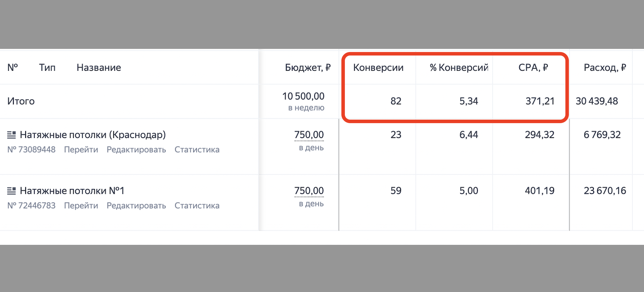Select the Итого summary row
This screenshot has height=292, width=644.
[x=21, y=101]
